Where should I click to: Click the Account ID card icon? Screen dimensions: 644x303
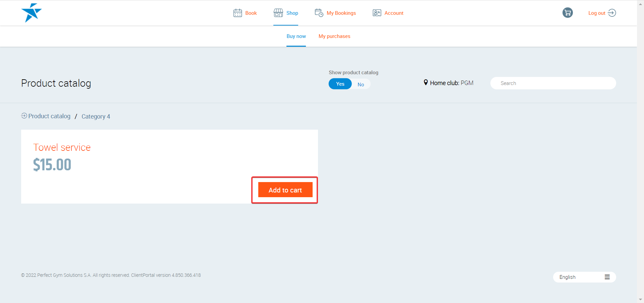point(377,13)
